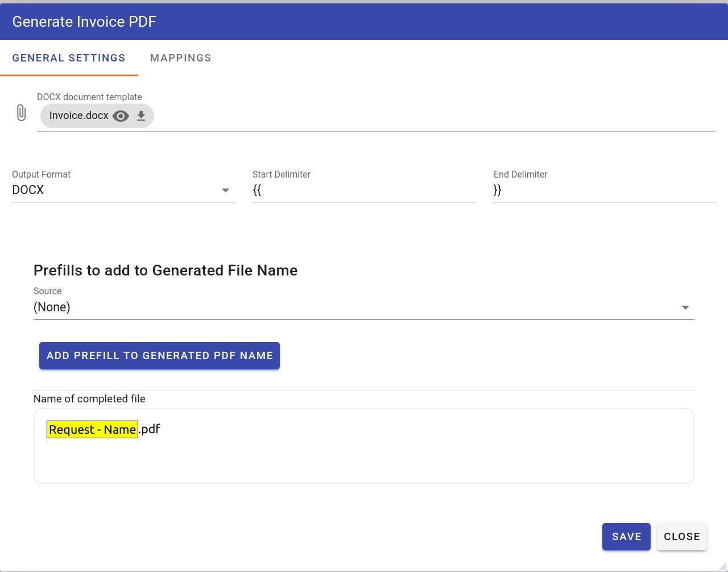This screenshot has height=572, width=728.
Task: Preview Invoice.docx with the eye icon
Action: (121, 116)
